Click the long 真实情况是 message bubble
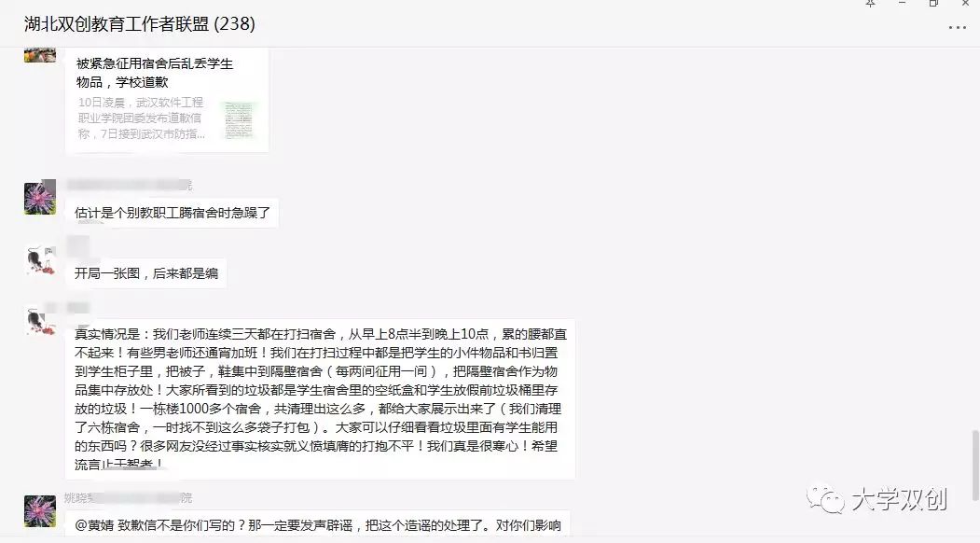 click(320, 399)
